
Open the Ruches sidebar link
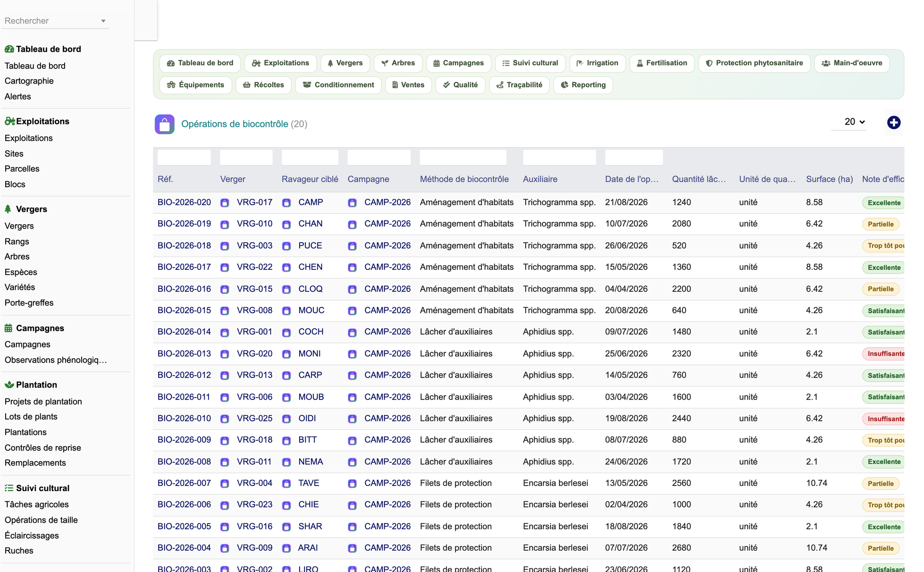(19, 551)
